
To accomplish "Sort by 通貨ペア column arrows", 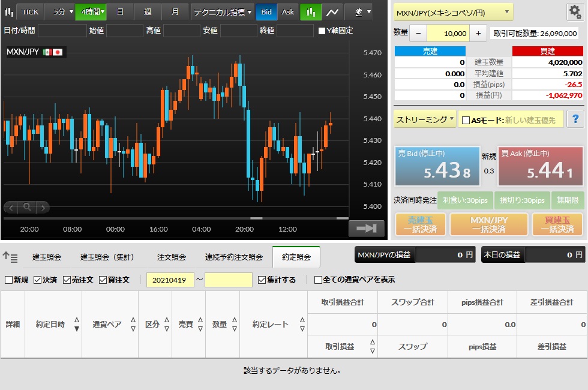I will (x=133, y=325).
